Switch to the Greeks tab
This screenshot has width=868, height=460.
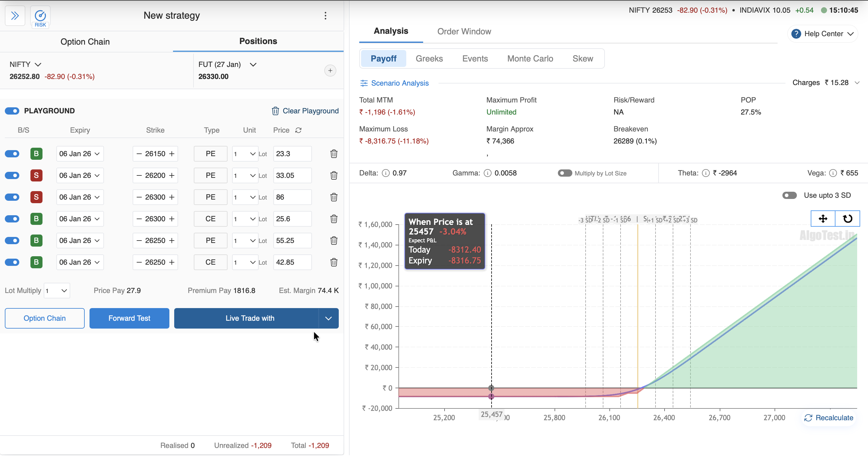point(429,59)
